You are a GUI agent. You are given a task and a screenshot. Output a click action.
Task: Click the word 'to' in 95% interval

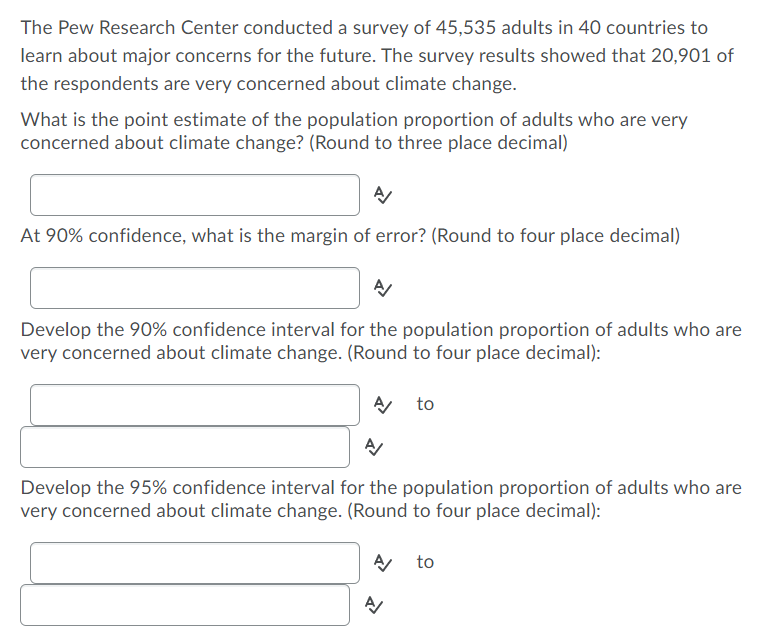425,562
